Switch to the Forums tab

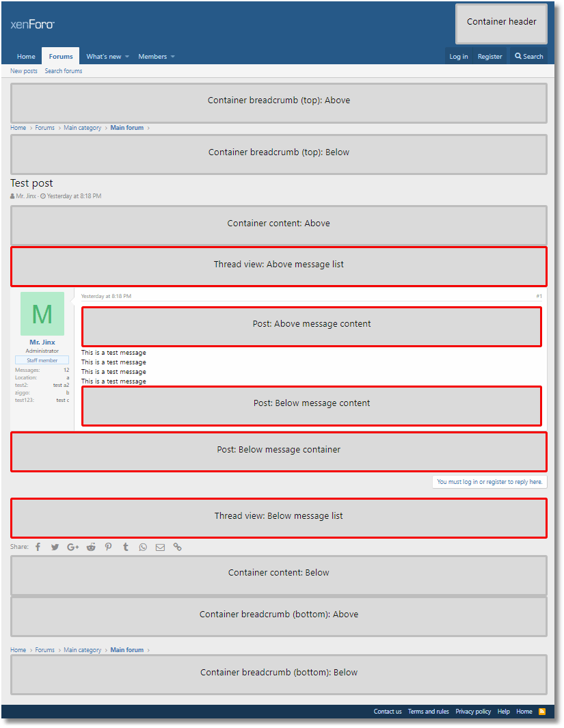61,57
